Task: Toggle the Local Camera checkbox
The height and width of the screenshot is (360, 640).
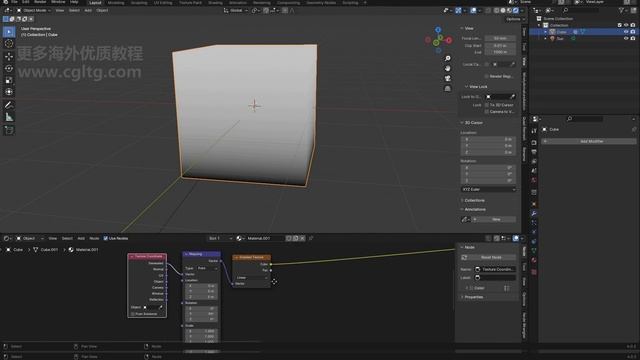Action: [487, 64]
